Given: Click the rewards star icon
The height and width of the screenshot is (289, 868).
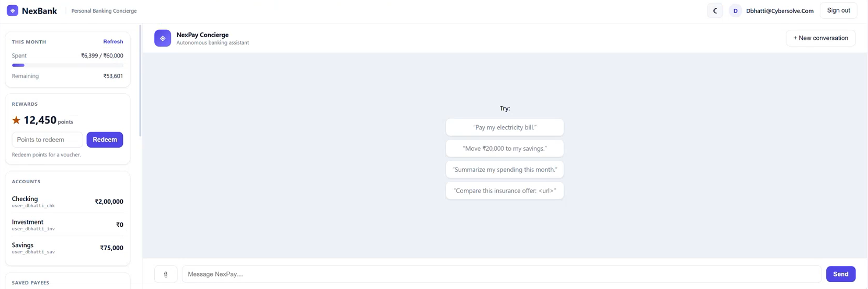Looking at the screenshot, I should (16, 120).
